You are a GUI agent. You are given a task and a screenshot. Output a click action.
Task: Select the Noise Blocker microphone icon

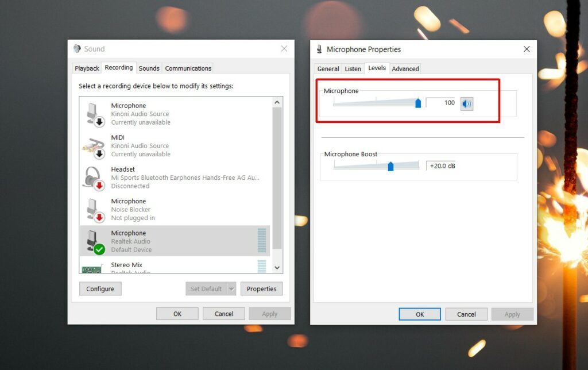(x=93, y=209)
